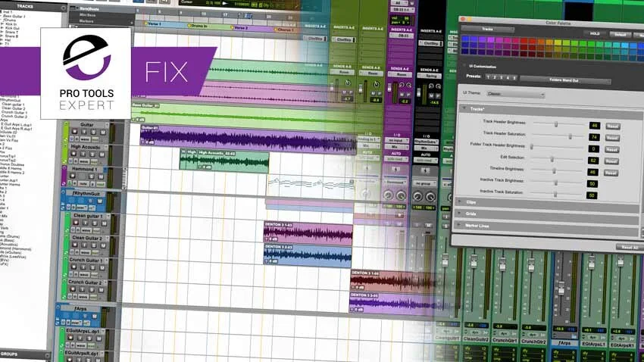The image size is (644, 362).
Task: Mute Crunch Guitar 2 track
Action: coord(101,289)
